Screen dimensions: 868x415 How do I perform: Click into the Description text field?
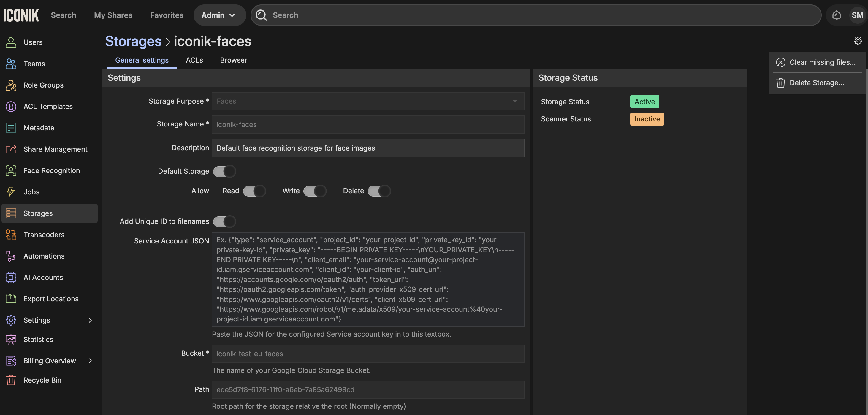(368, 148)
